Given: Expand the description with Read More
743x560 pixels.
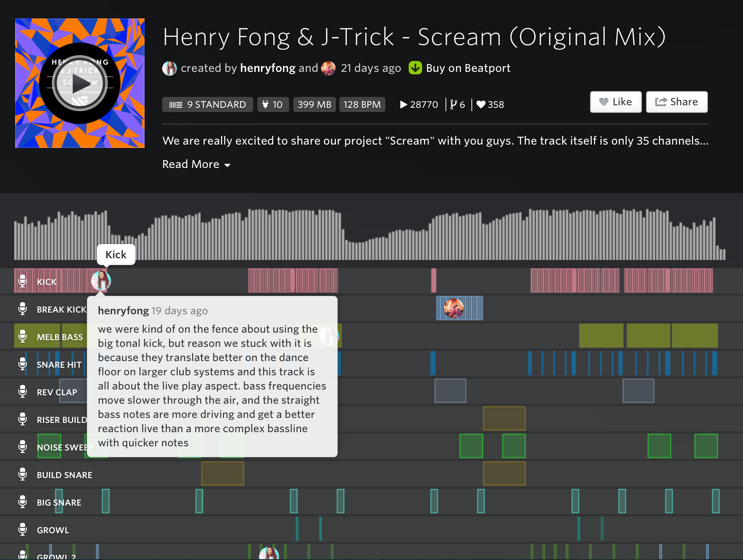Looking at the screenshot, I should click(196, 164).
